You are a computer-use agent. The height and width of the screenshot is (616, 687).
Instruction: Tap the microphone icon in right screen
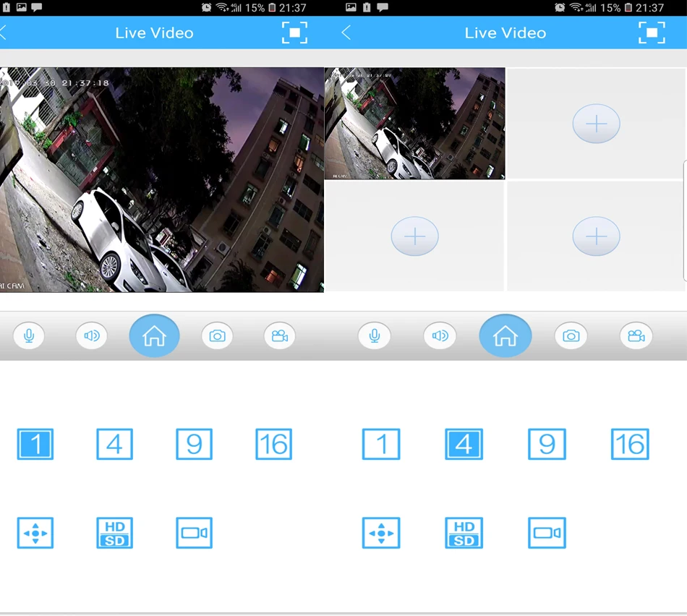click(x=374, y=336)
